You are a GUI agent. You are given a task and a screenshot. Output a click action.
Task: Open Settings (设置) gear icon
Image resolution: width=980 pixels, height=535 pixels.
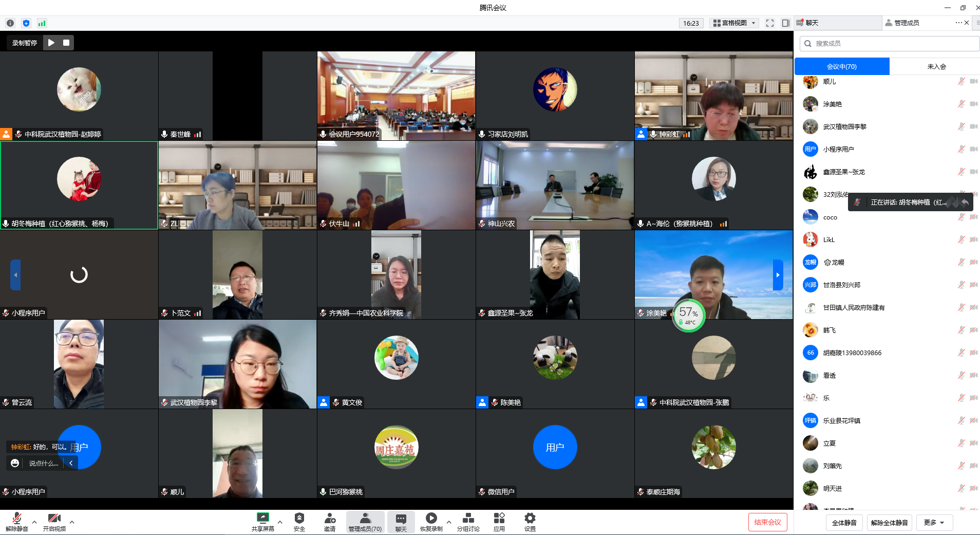click(530, 521)
